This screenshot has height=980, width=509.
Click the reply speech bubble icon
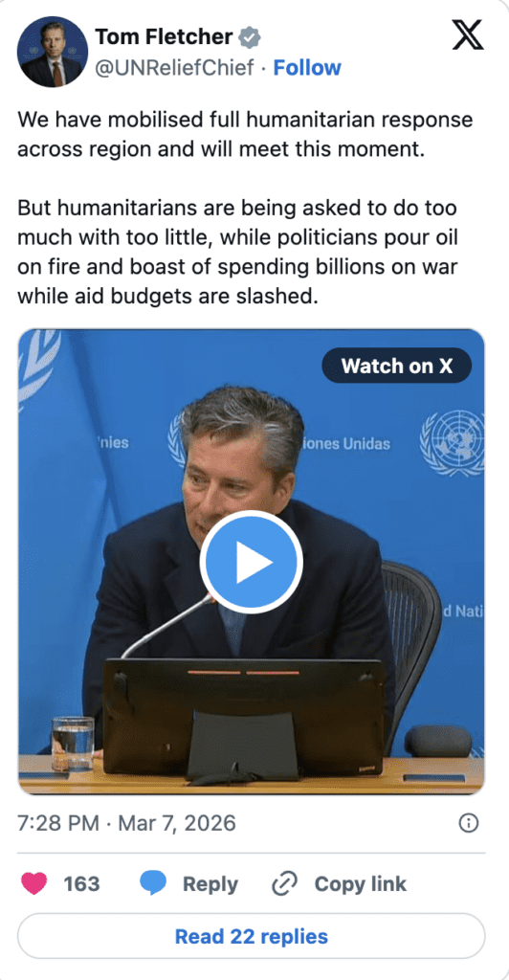click(x=153, y=883)
